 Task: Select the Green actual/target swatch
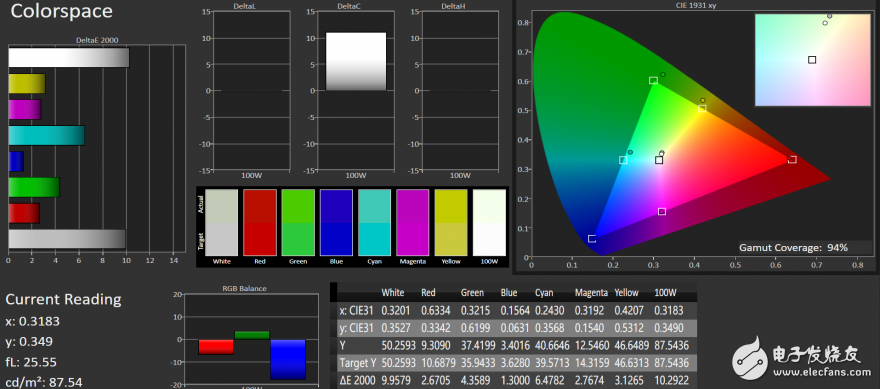298,223
